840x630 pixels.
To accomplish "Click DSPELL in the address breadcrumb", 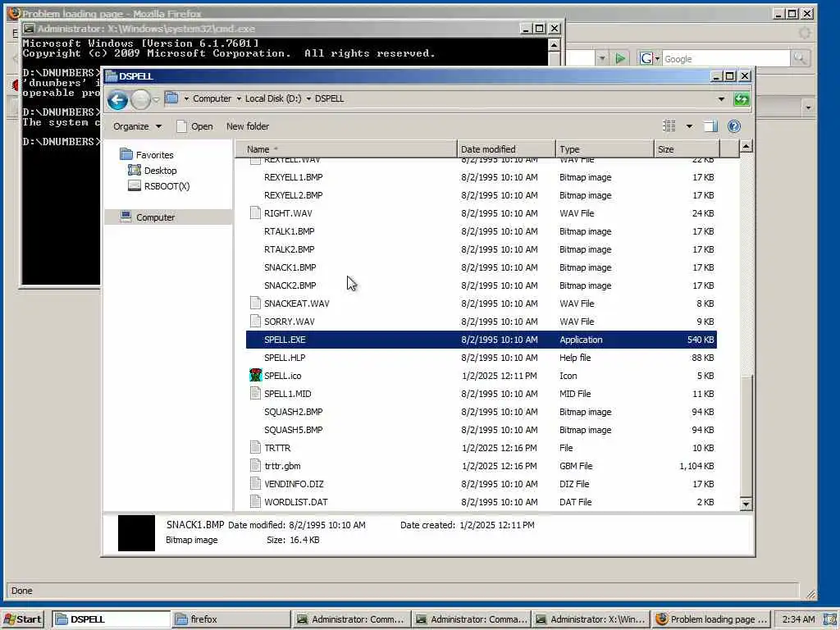I will (x=330, y=98).
